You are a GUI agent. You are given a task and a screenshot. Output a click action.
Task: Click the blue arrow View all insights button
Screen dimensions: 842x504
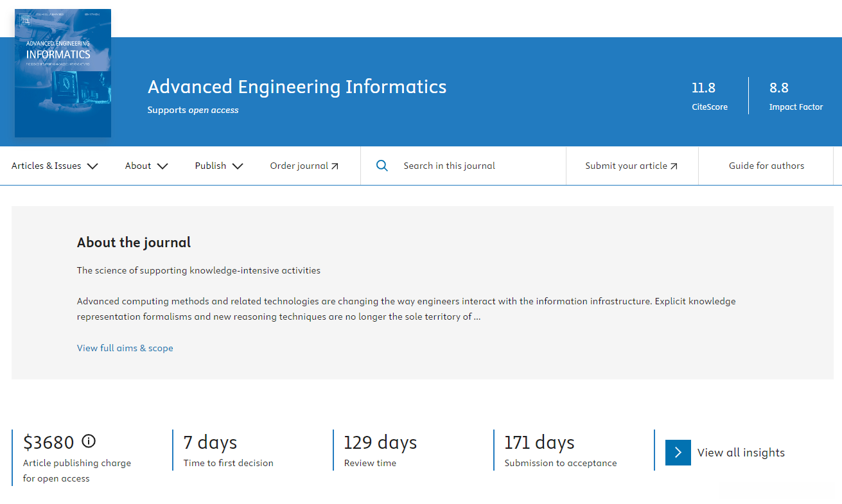[x=678, y=453]
